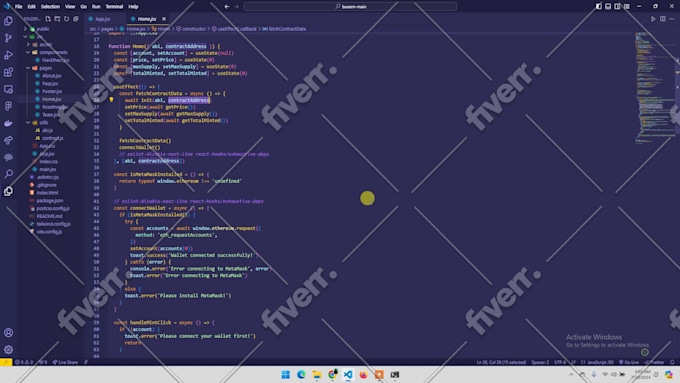
Task: Open the Selection menu
Action: (50, 7)
